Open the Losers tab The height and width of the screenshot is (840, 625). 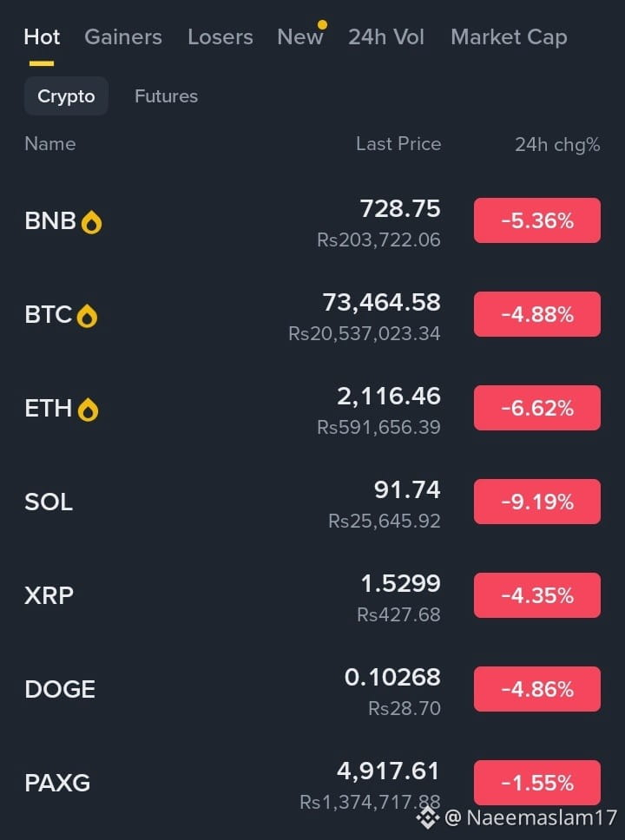pyautogui.click(x=220, y=37)
